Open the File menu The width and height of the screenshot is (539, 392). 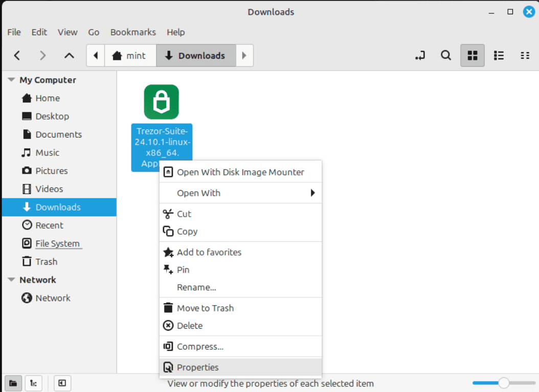(x=14, y=32)
